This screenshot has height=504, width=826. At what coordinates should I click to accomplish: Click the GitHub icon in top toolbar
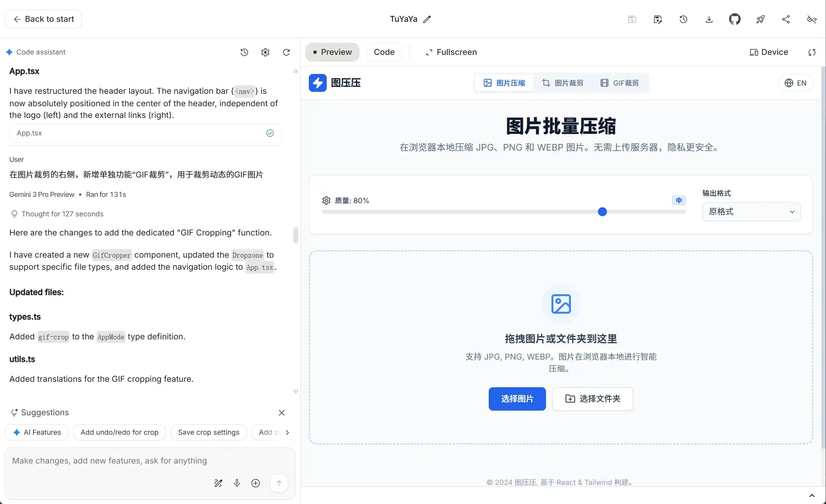point(734,19)
